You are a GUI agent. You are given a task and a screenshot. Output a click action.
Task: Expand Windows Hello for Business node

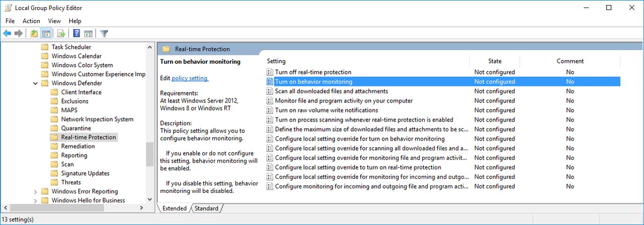click(35, 200)
